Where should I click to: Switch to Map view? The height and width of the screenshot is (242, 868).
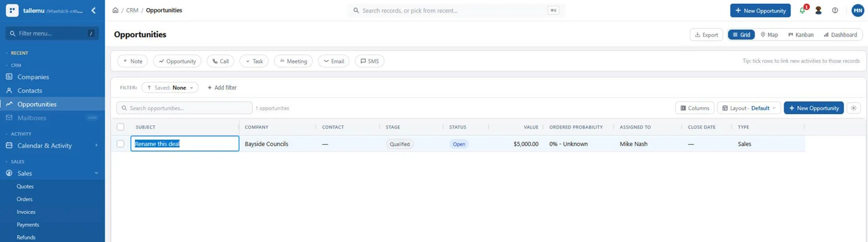[x=769, y=35]
